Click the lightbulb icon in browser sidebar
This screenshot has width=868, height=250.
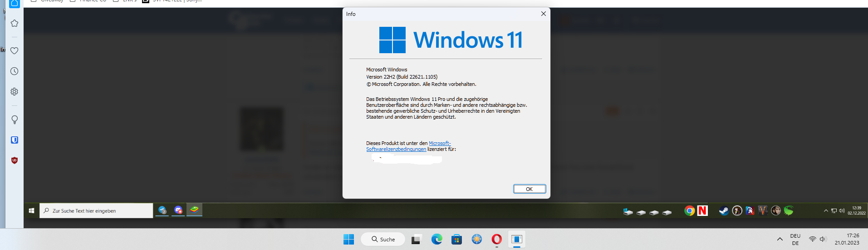tap(15, 120)
